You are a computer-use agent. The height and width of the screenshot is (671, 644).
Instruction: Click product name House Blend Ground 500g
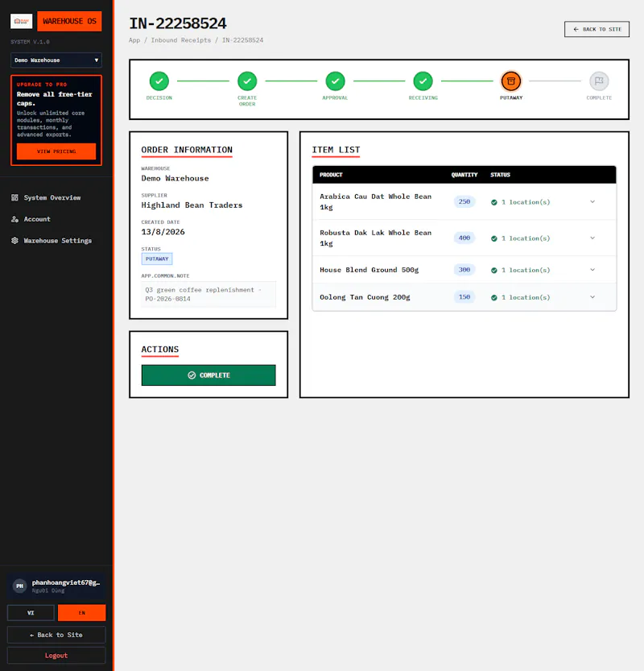[x=369, y=270]
